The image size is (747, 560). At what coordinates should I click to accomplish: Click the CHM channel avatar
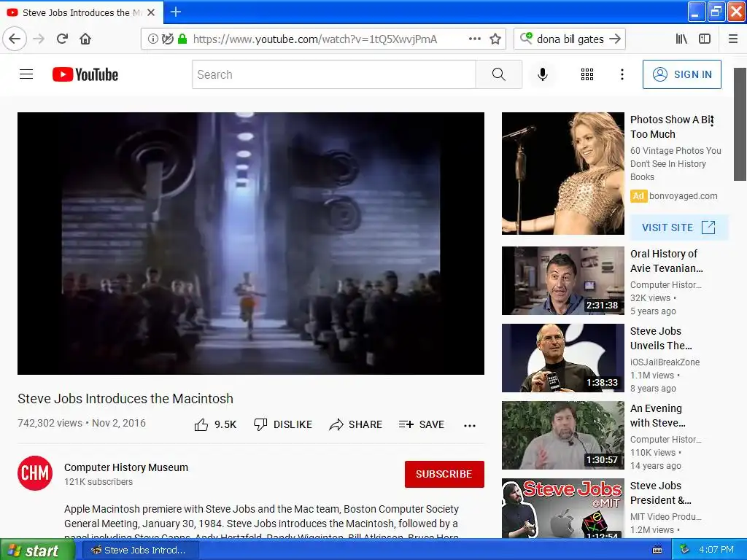35,473
